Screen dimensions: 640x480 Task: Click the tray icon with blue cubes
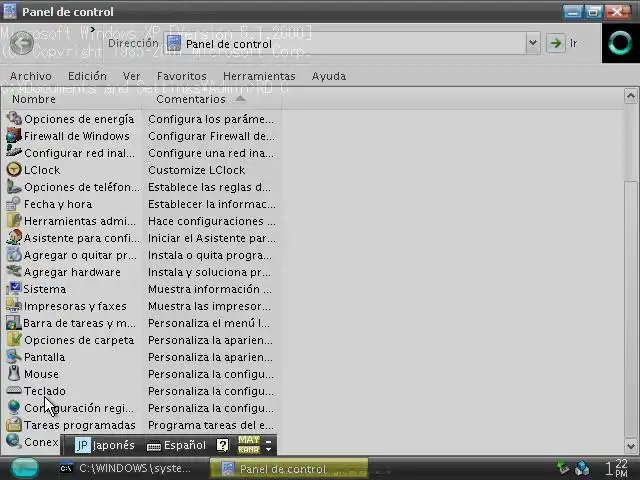(x=582, y=468)
